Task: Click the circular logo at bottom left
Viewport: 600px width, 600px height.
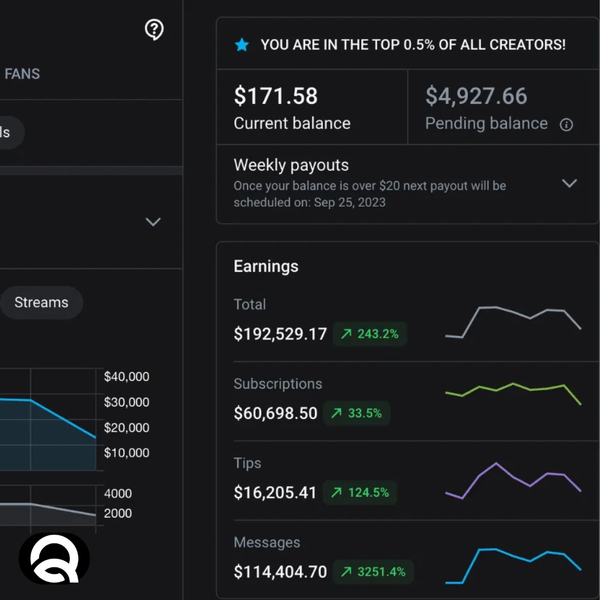Action: pyautogui.click(x=54, y=560)
